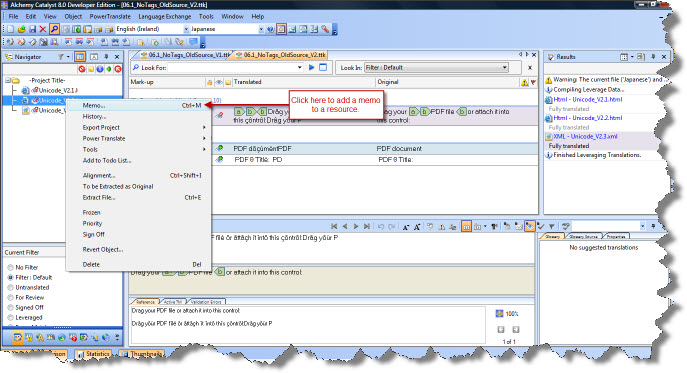This screenshot has width=687, height=373.
Task: Click the red wrench tools icon
Action: point(325,29)
